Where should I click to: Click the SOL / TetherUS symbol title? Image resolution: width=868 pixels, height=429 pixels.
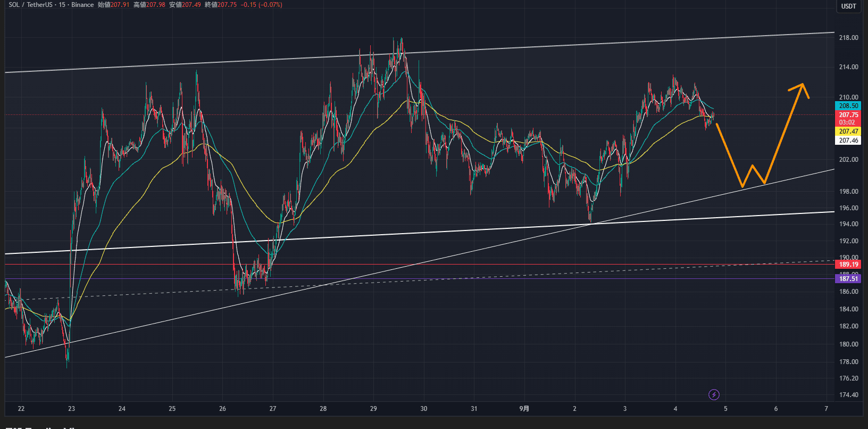(31, 5)
